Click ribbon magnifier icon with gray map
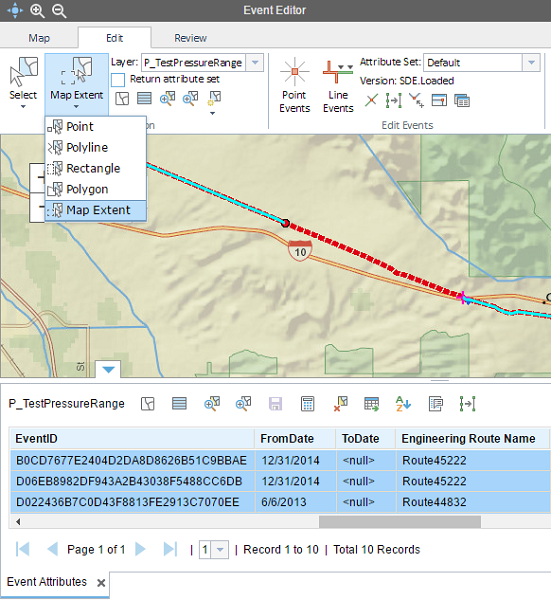This screenshot has height=600, width=551. [x=191, y=98]
